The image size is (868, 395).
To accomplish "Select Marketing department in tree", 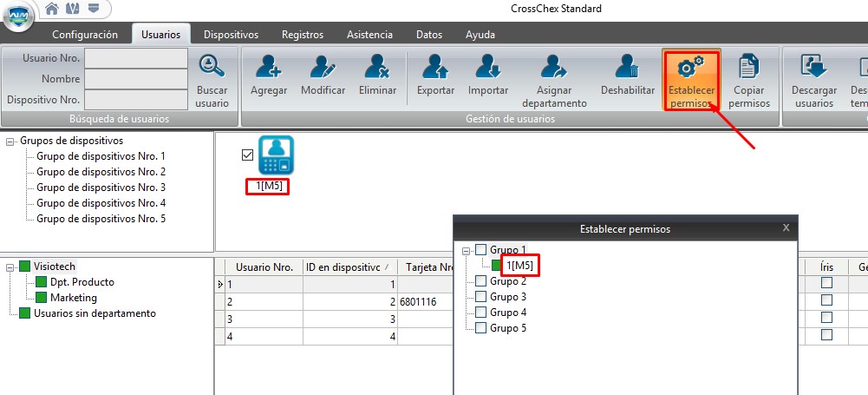I will pyautogui.click(x=74, y=298).
